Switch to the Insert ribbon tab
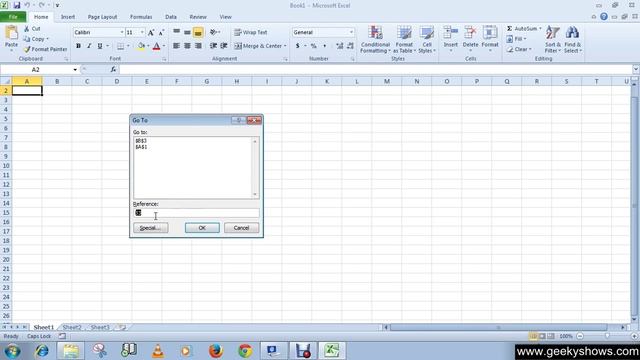Viewport: 640px width, 360px height. click(68, 17)
